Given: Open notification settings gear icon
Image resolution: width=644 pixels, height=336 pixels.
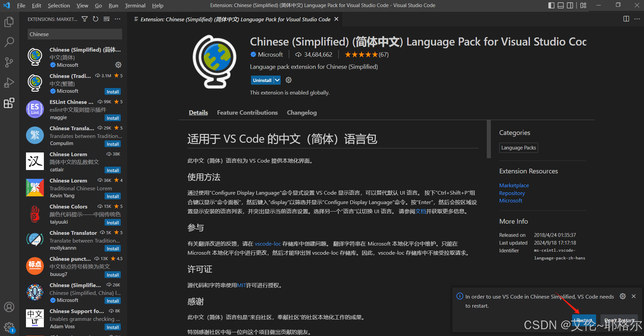Looking at the screenshot, I should 623,296.
